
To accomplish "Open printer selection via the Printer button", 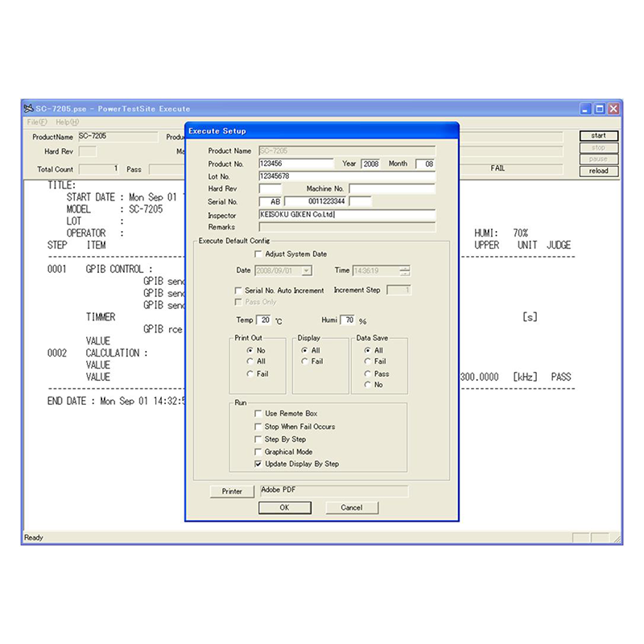I will (232, 492).
